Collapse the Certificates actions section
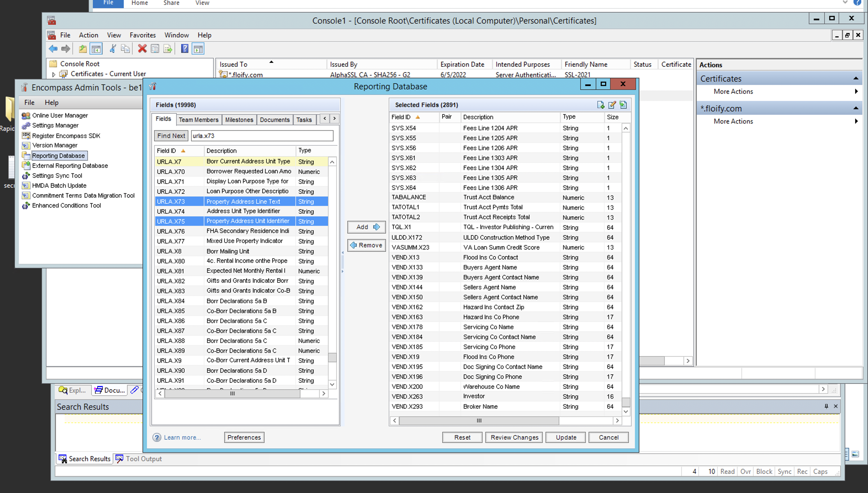 tap(856, 78)
